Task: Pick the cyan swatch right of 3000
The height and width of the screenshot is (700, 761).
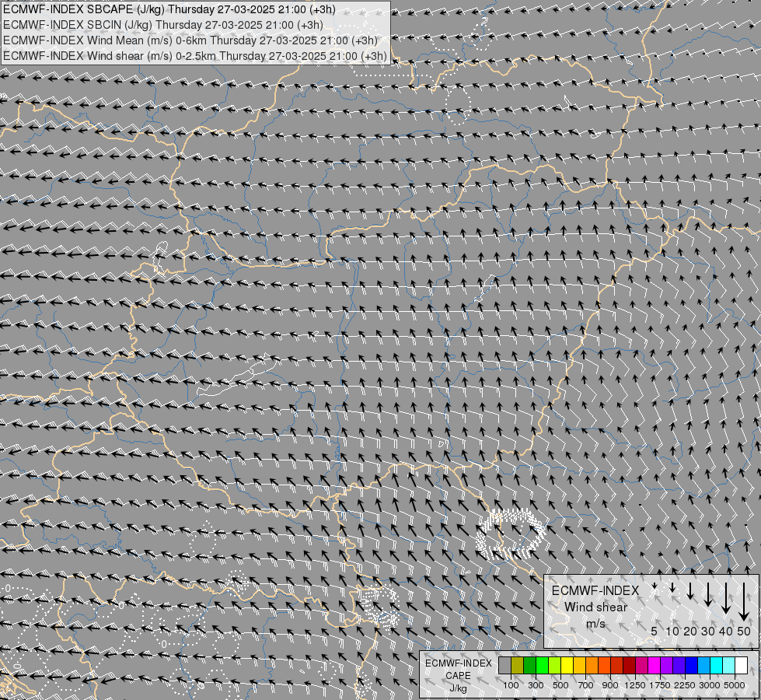Action: (x=717, y=666)
